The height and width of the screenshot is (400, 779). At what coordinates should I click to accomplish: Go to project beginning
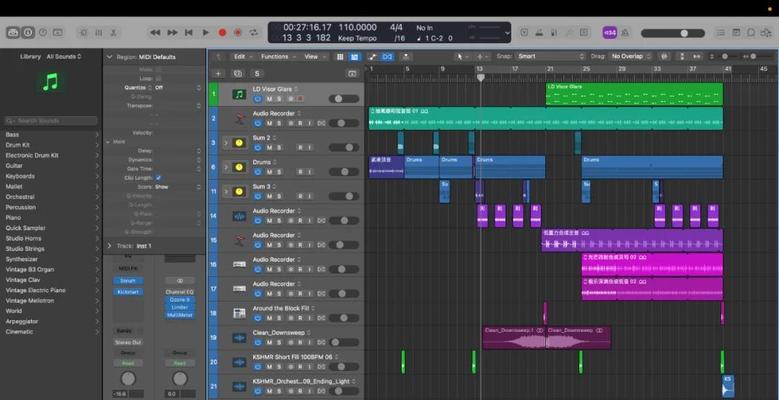(x=188, y=33)
